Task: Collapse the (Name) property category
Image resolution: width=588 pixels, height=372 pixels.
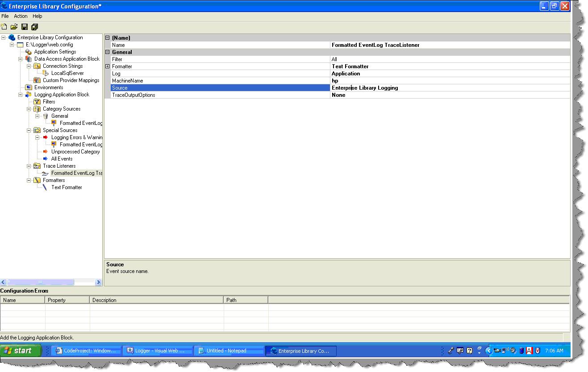Action: (x=107, y=38)
